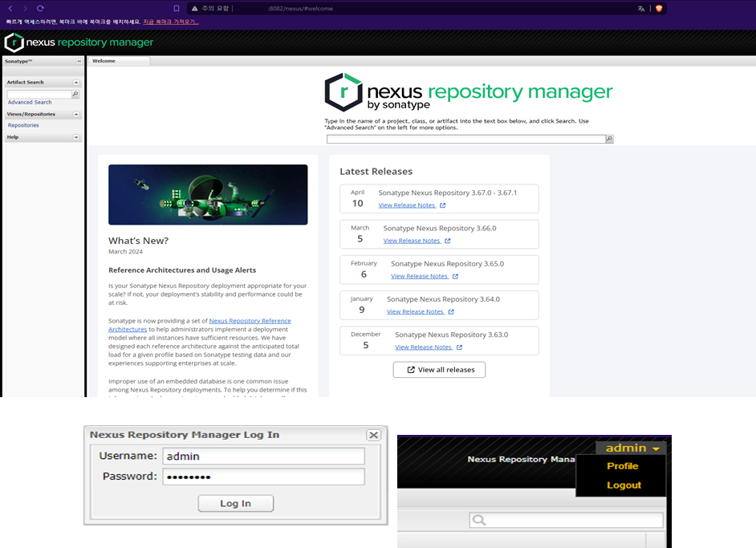
Task: Click external link icon for 3.65.0 release
Action: 455,277
